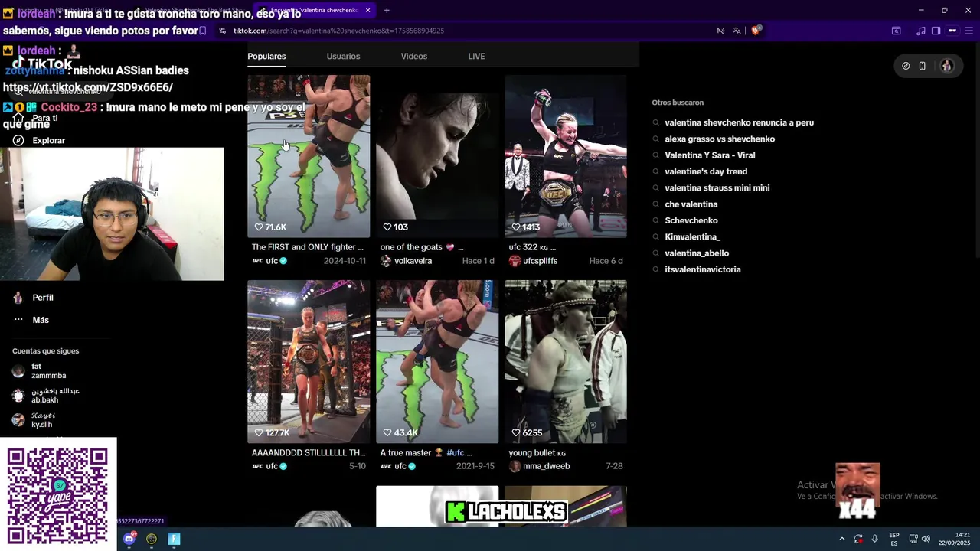
Task: Open ufcspliffs user link
Action: tap(534, 261)
